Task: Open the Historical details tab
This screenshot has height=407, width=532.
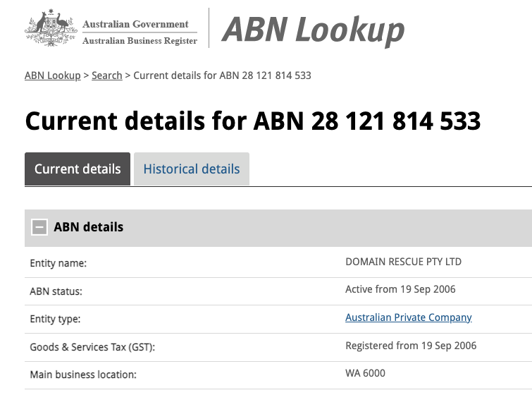Action: [192, 169]
